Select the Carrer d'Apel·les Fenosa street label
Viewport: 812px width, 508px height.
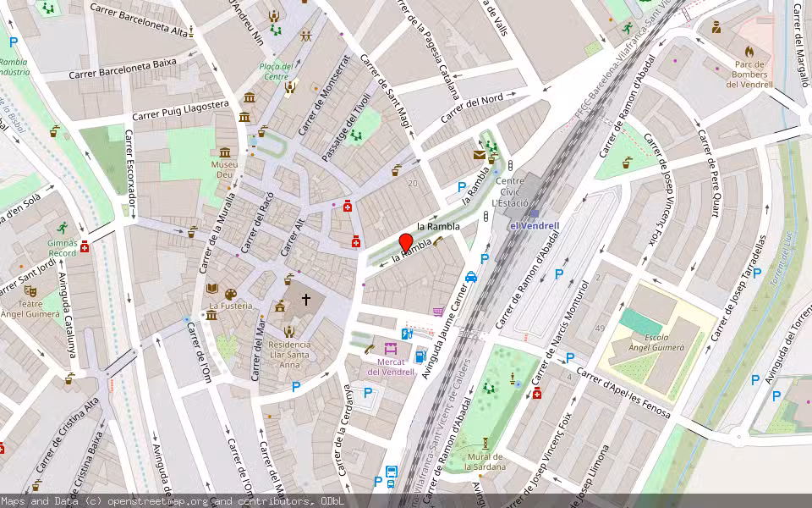[623, 394]
